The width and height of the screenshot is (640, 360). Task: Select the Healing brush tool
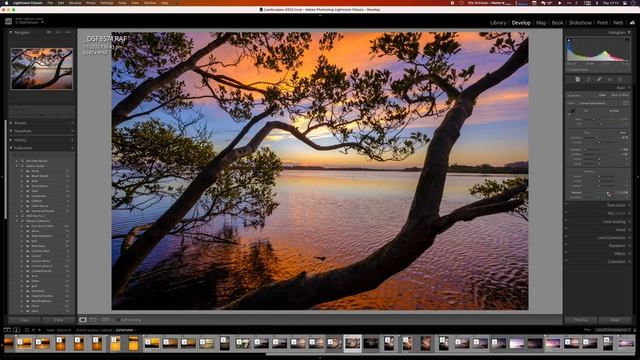[599, 79]
